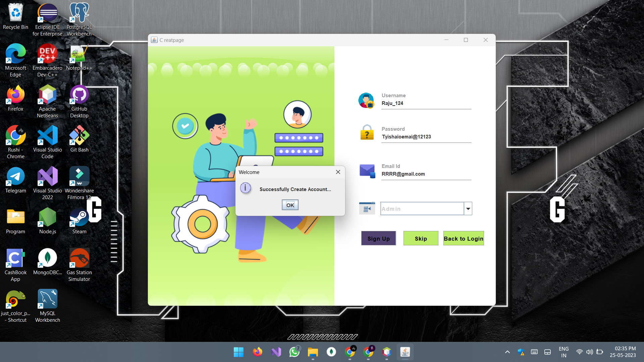Click the Password text field
This screenshot has height=362, width=644.
[426, 137]
